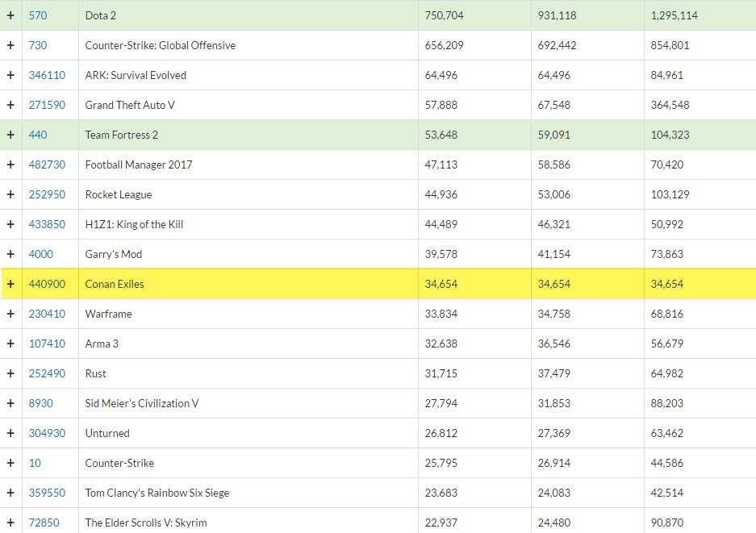Click the Warframe name text
The image size is (756, 533).
[108, 314]
